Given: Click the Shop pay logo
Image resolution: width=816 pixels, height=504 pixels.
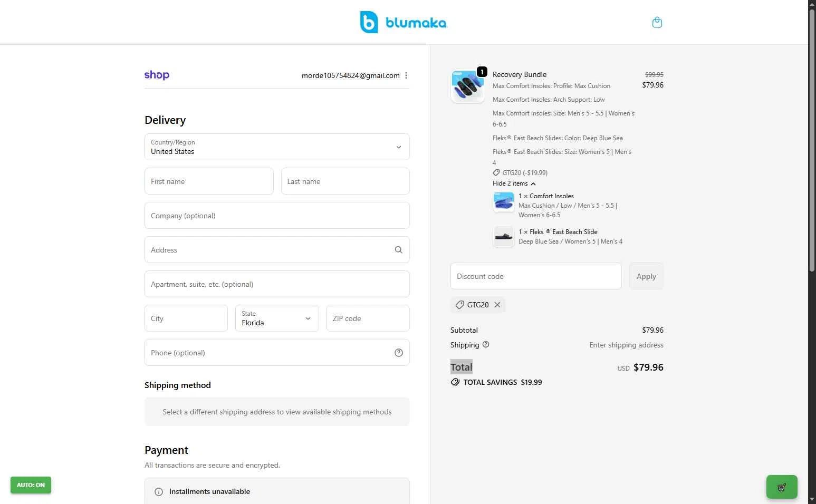Looking at the screenshot, I should pyautogui.click(x=157, y=75).
